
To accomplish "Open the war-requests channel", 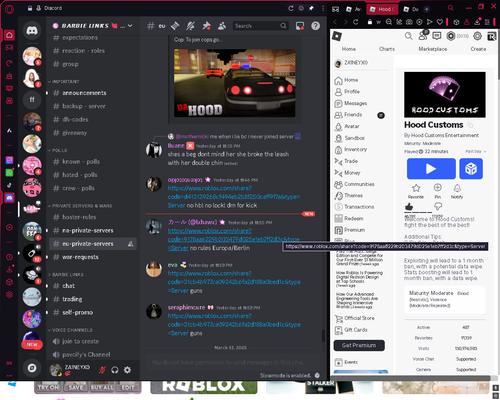I will [x=93, y=257].
